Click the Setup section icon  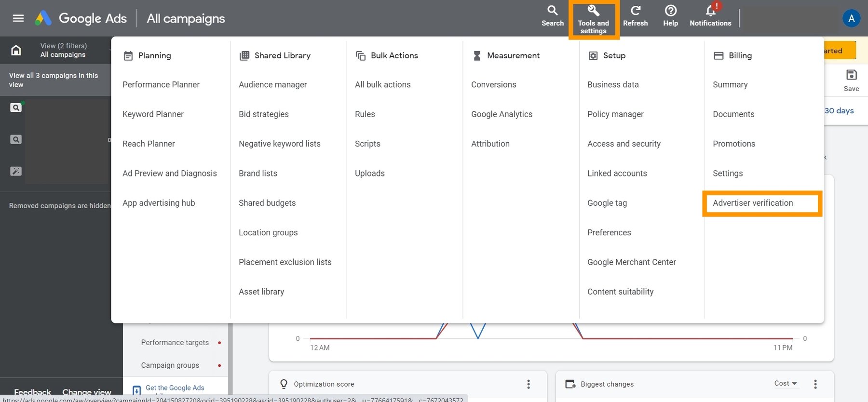tap(593, 56)
